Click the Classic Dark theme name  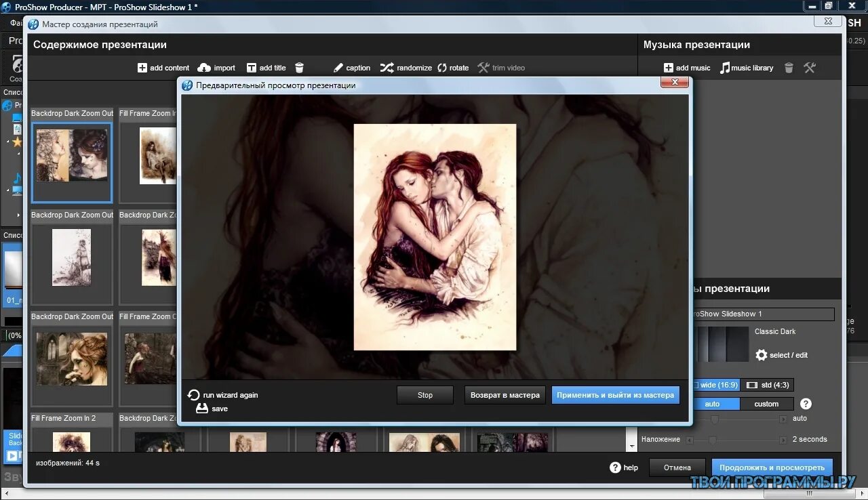click(x=775, y=331)
